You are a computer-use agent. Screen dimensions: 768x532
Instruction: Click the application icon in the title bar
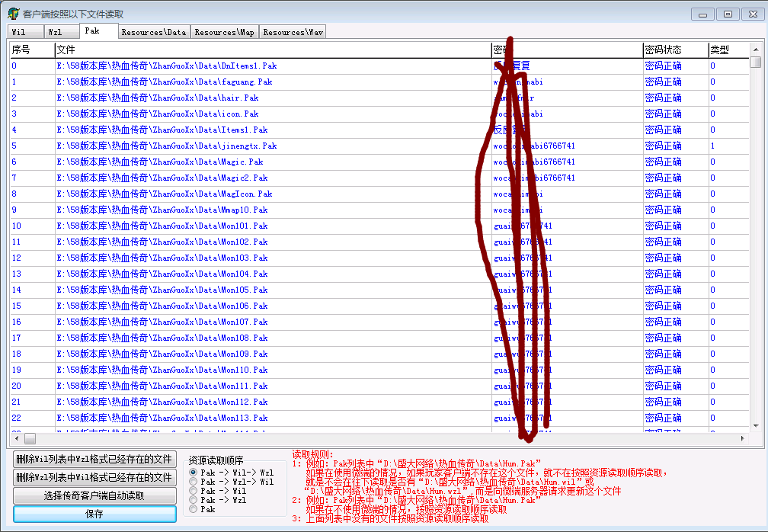click(x=13, y=14)
